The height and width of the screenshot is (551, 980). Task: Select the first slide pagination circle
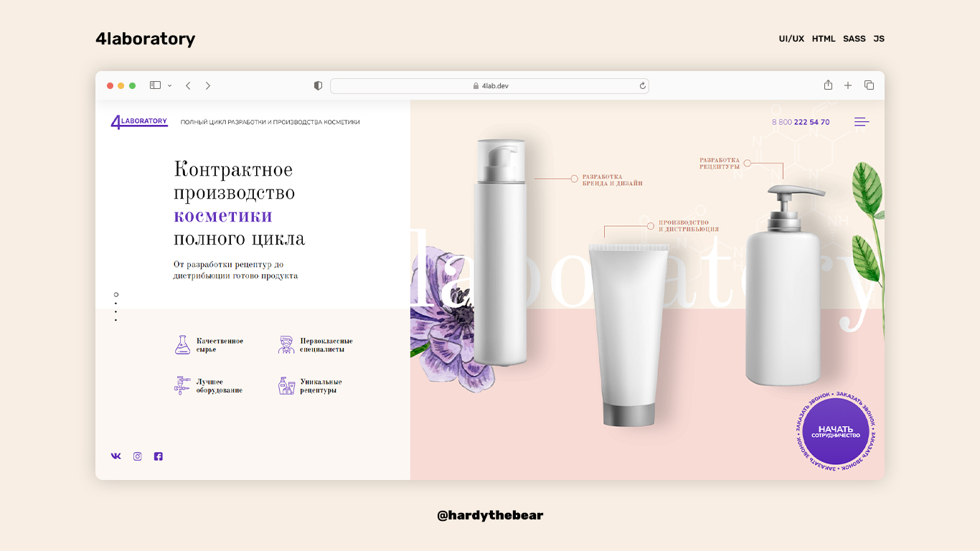[116, 294]
